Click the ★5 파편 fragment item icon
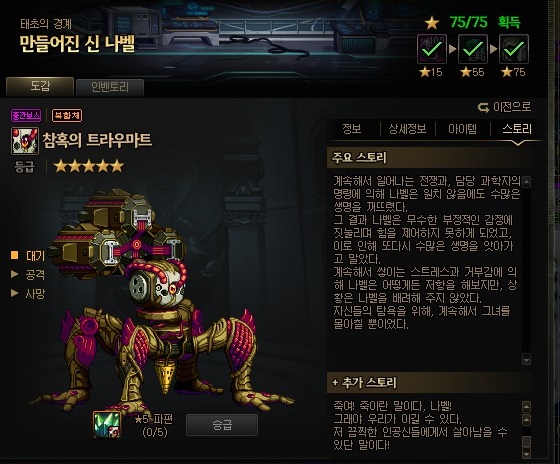The image size is (560, 464). 106,425
